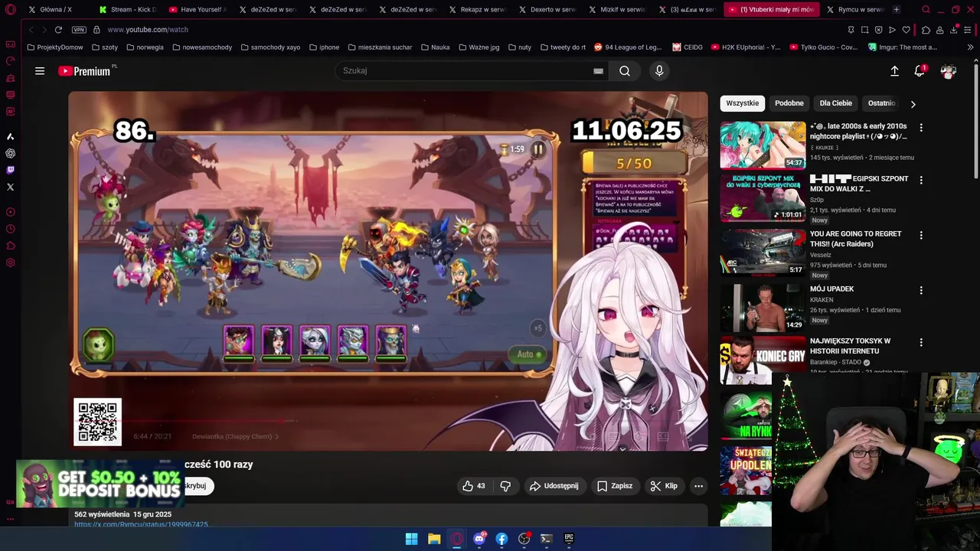Viewport: 980px width, 551px height.
Task: Open File Explorer from taskbar
Action: [x=434, y=539]
